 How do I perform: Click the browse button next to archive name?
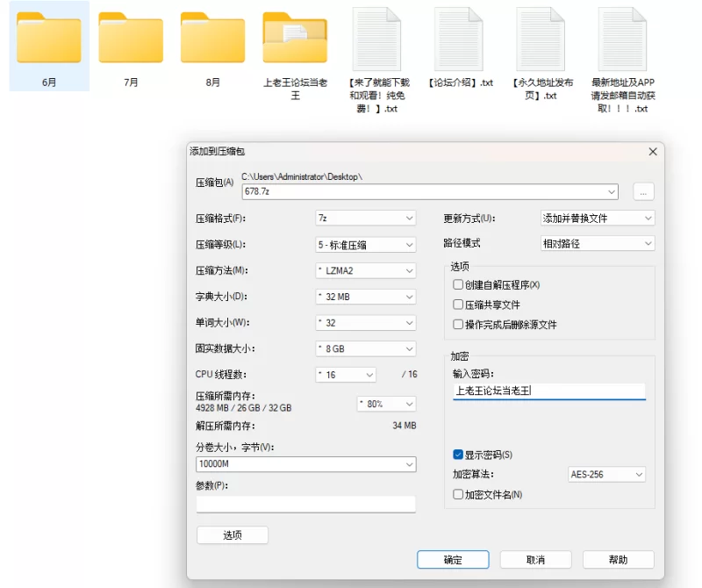643,192
